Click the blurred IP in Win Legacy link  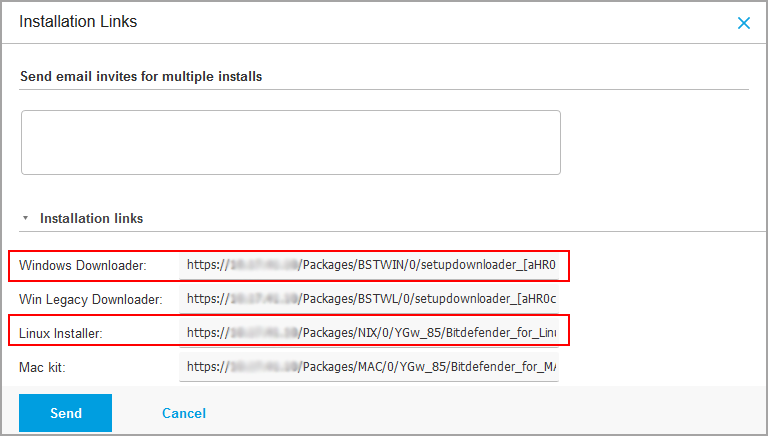(x=265, y=299)
